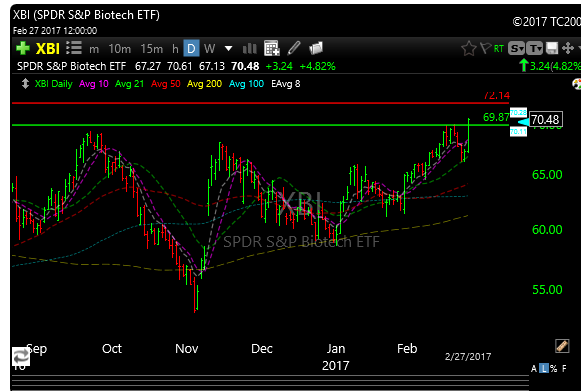Select the D daily timeframe
This screenshot has width=581, height=391.
pyautogui.click(x=191, y=49)
